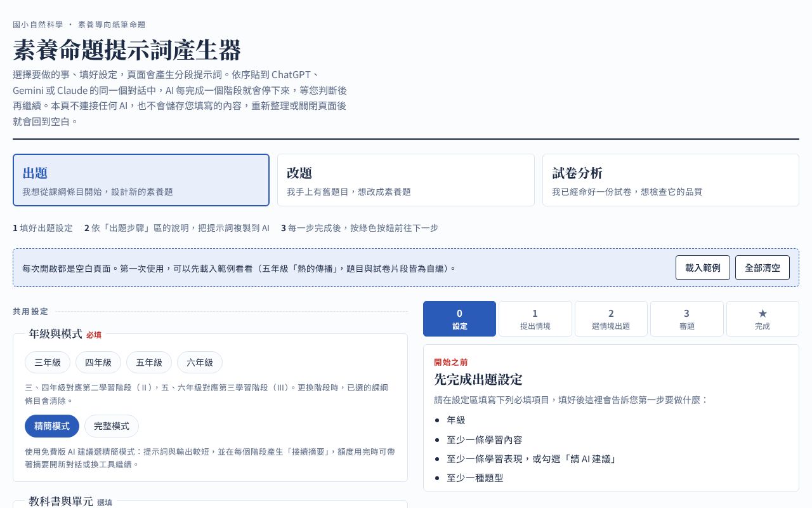This screenshot has width=812, height=508.
Task: Click the 至少一條學習表現 list item
Action: pos(531,458)
